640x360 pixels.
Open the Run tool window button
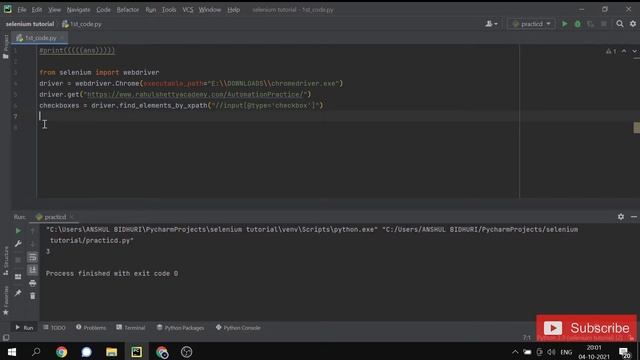coord(24,328)
